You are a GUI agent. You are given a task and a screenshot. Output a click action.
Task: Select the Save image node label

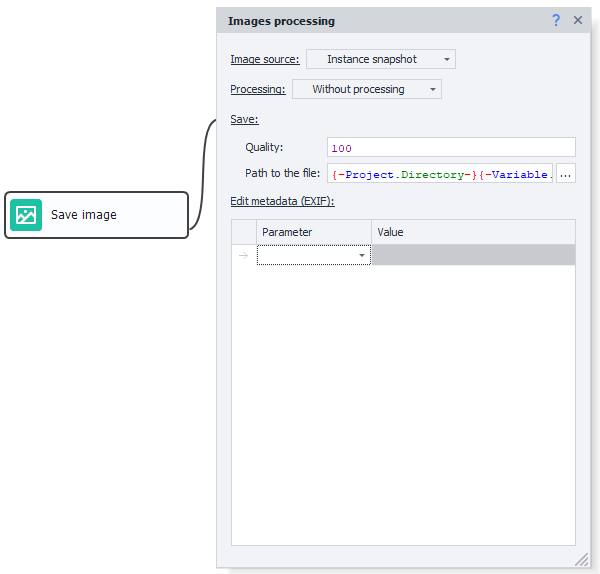click(84, 215)
